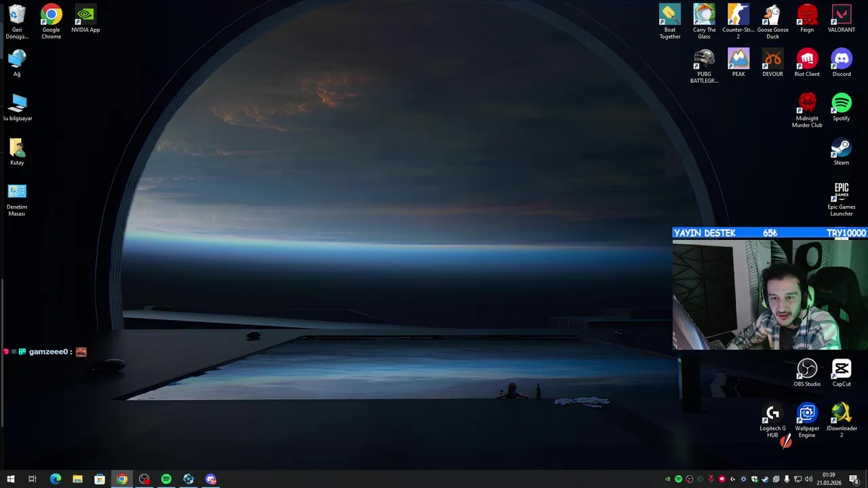
Task: Open File Explorer from the taskbar
Action: 77,479
